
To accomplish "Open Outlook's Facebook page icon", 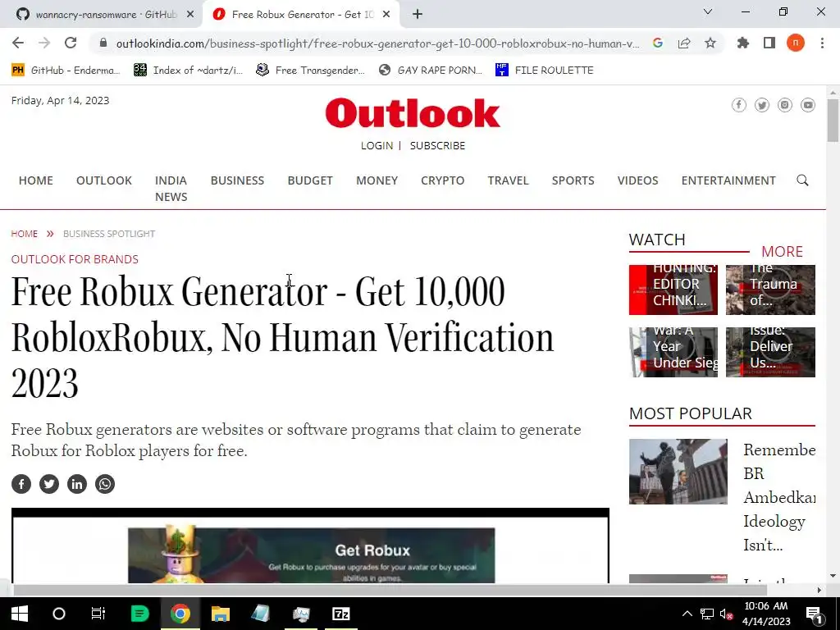I will pyautogui.click(x=739, y=105).
